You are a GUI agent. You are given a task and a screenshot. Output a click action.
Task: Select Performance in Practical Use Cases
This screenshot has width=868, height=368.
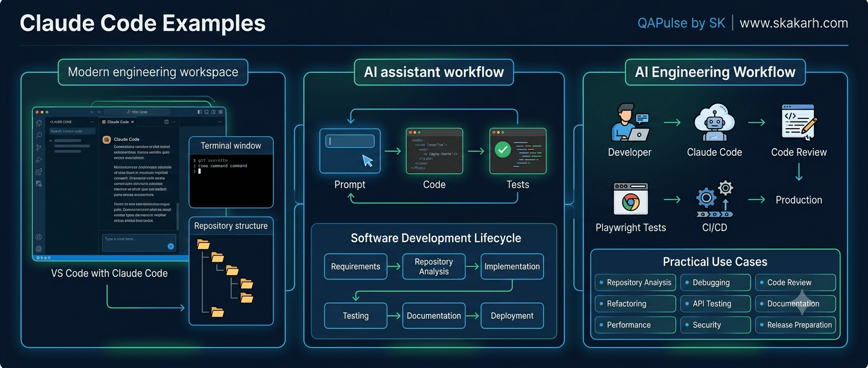tap(636, 325)
